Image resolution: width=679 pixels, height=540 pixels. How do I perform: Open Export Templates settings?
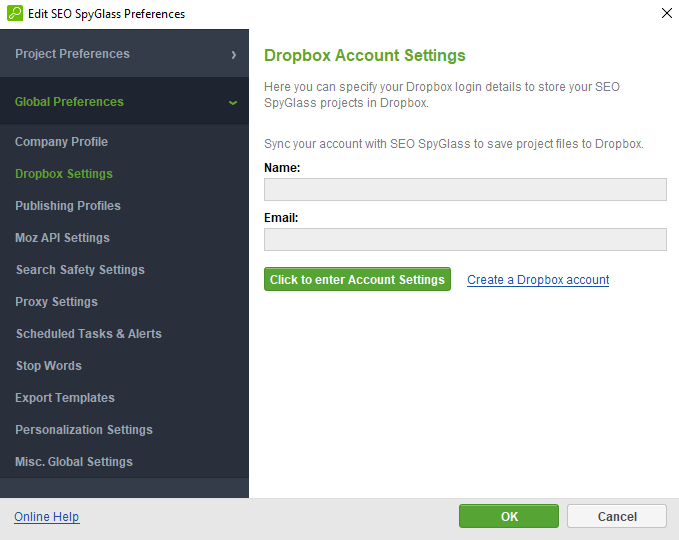point(65,398)
